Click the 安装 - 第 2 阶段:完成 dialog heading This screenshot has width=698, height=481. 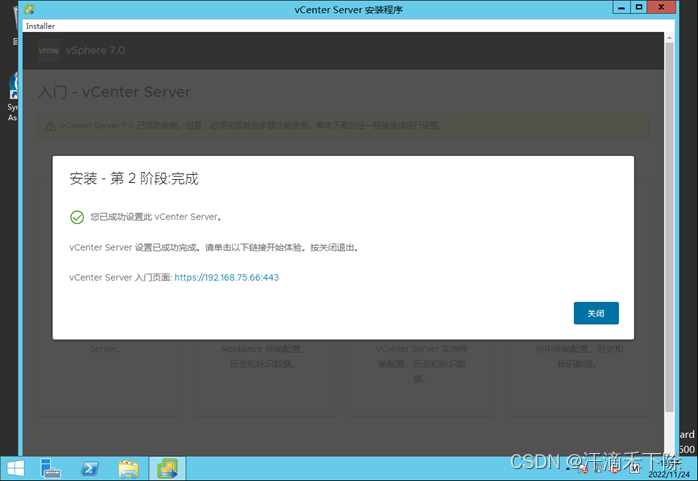pyautogui.click(x=134, y=179)
